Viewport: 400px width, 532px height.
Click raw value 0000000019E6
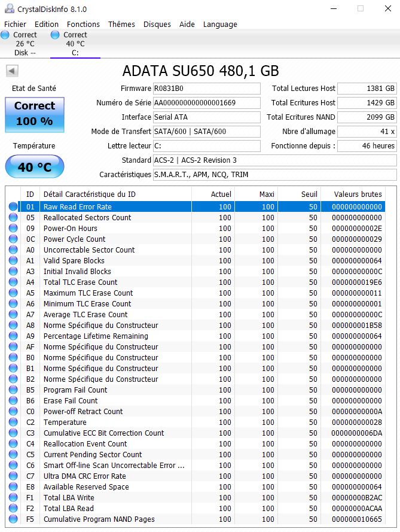(356, 282)
